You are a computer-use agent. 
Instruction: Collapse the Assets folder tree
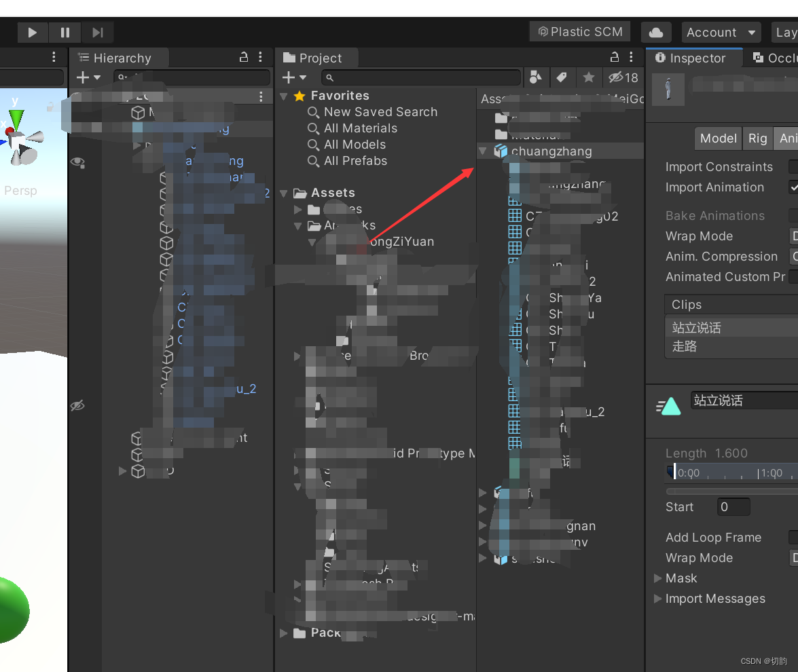tap(284, 193)
